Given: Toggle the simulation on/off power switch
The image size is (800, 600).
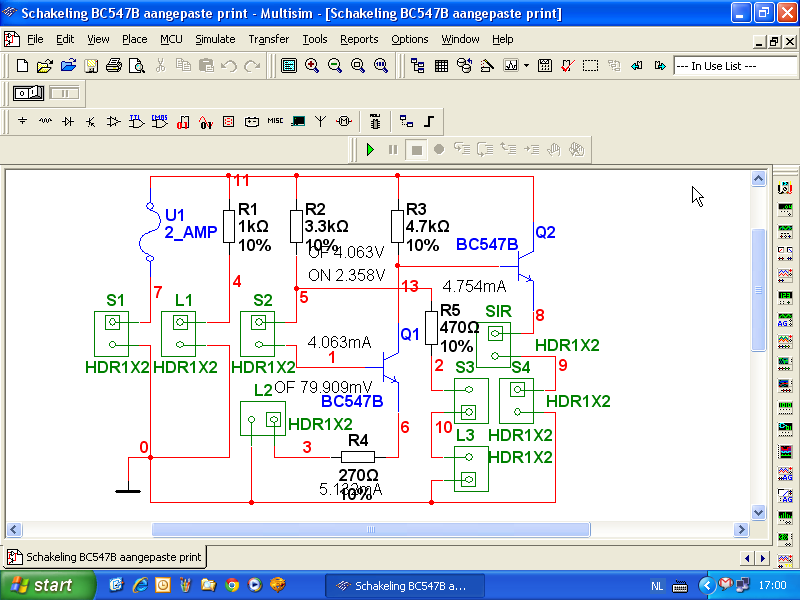Looking at the screenshot, I should tap(29, 93).
